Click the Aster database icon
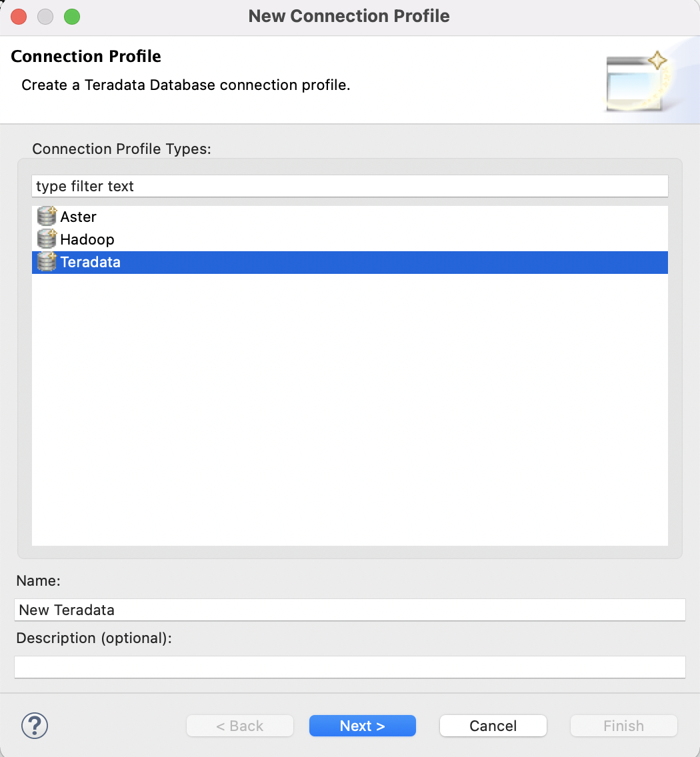This screenshot has height=757, width=700. 46,216
